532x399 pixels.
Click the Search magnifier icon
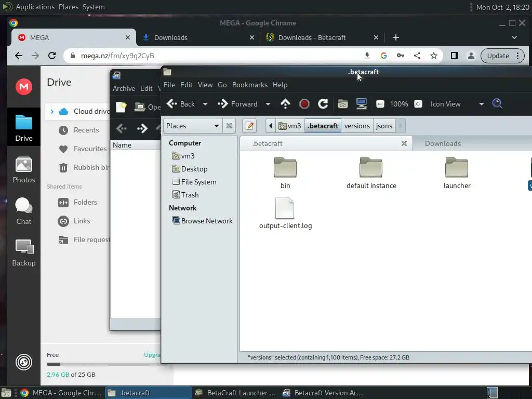(497, 103)
